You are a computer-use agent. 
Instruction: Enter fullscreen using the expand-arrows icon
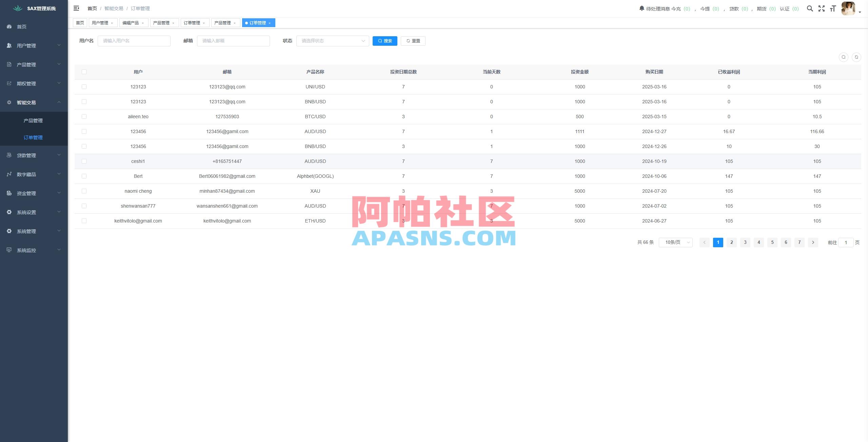point(822,8)
